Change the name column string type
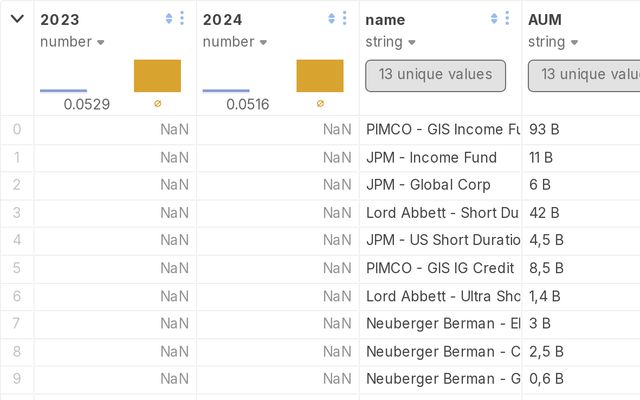640x400 pixels. click(390, 42)
